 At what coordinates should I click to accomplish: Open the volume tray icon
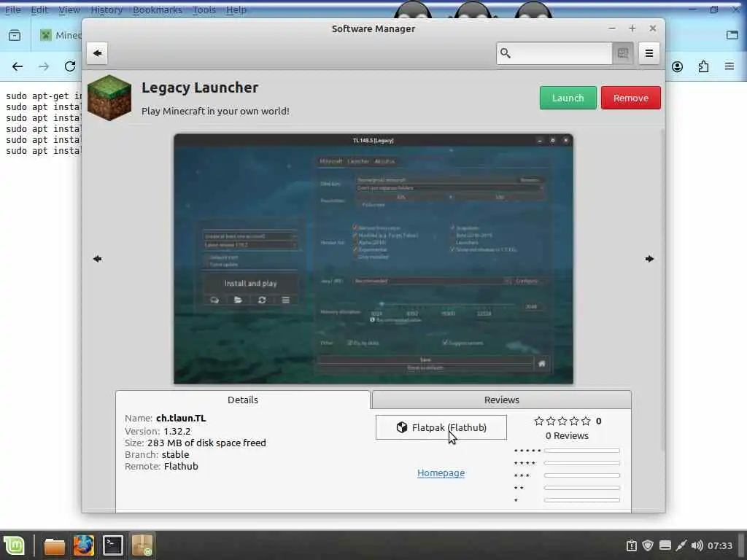click(697, 545)
